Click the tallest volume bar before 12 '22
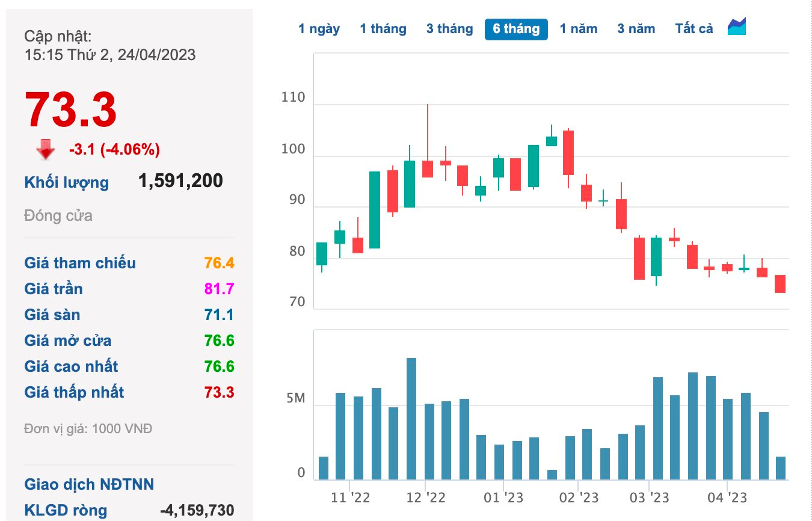The width and height of the screenshot is (812, 521). (411, 419)
